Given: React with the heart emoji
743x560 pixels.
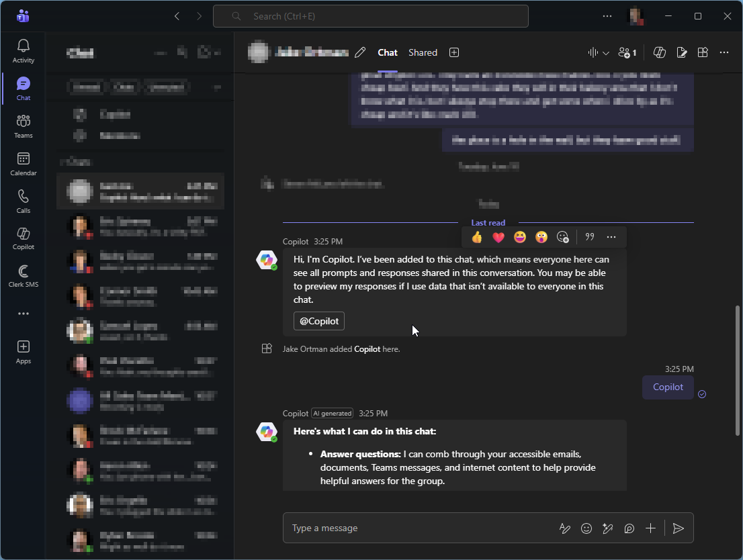Looking at the screenshot, I should coord(498,237).
